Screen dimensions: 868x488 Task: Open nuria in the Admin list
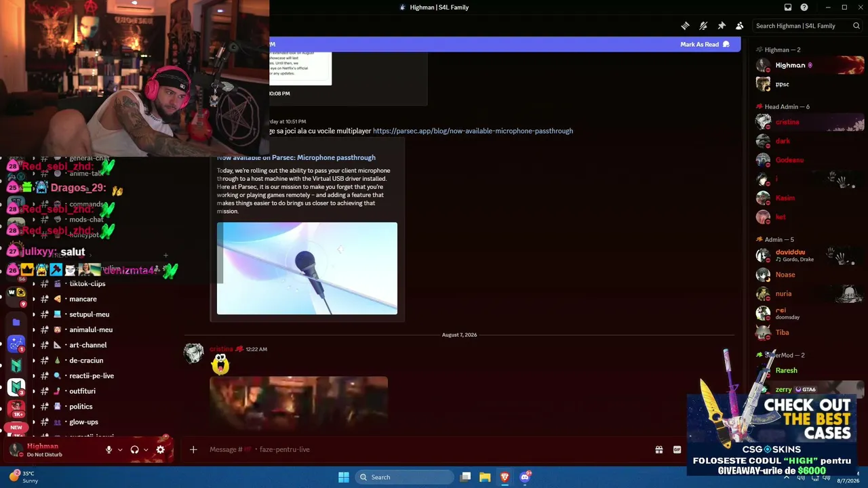tap(810, 293)
